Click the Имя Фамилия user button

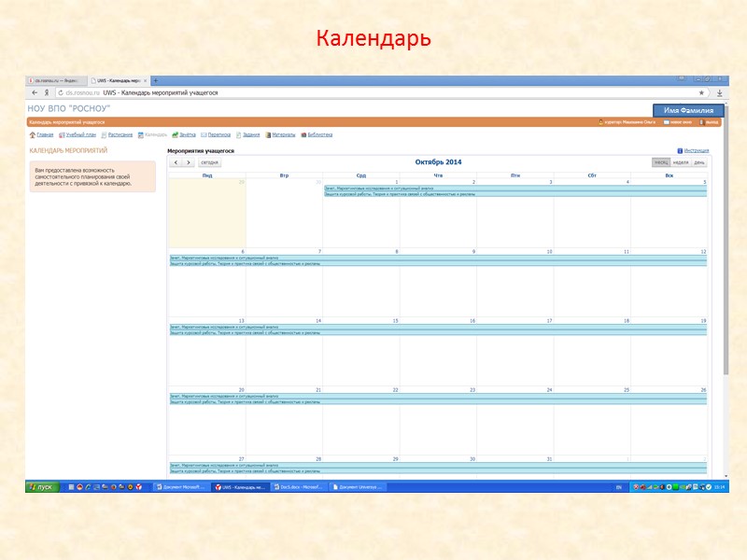click(688, 110)
